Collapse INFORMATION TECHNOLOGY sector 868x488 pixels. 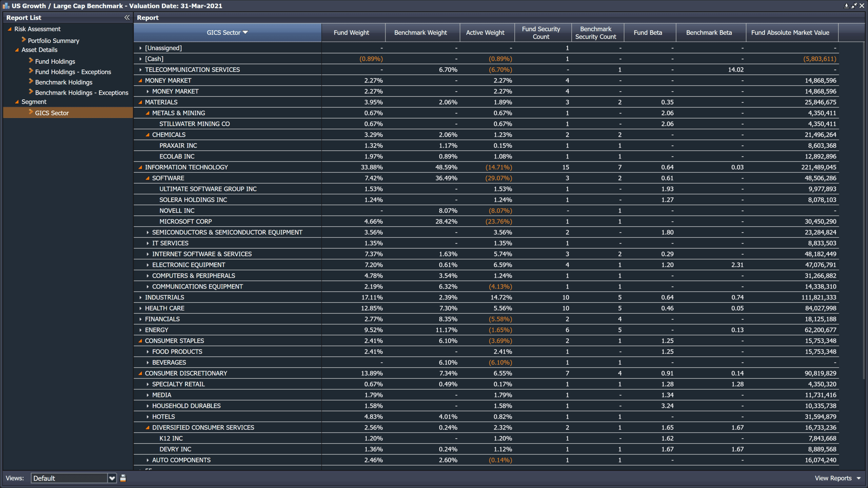[140, 167]
